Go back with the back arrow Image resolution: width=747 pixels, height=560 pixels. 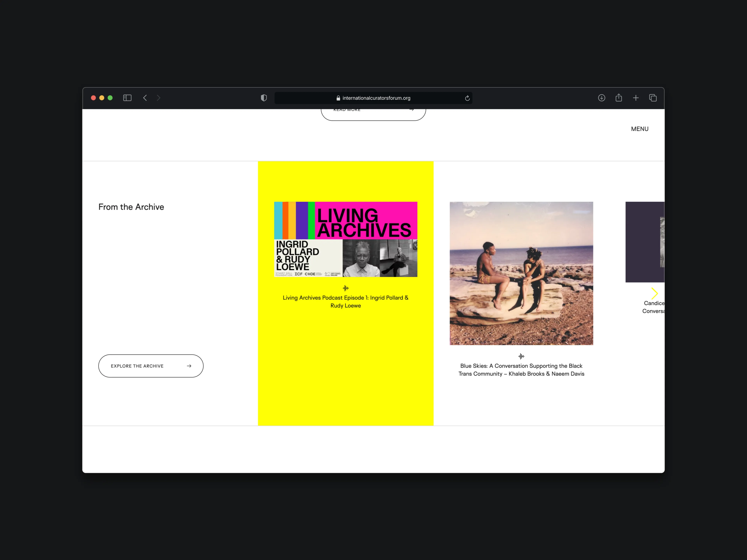145,98
